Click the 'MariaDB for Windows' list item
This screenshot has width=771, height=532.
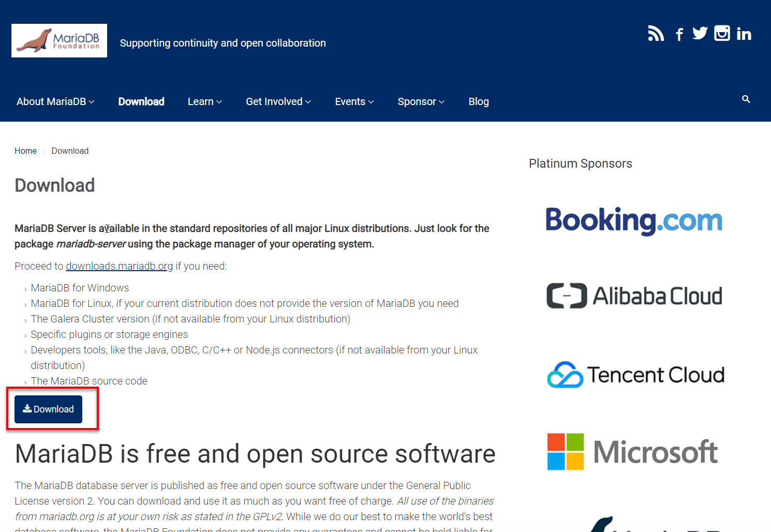(80, 288)
